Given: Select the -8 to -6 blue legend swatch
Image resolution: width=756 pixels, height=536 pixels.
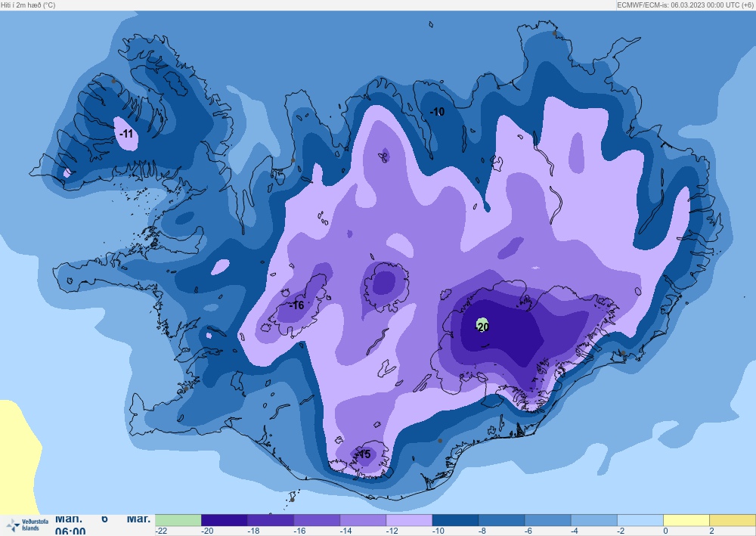Looking at the screenshot, I should pos(502,520).
